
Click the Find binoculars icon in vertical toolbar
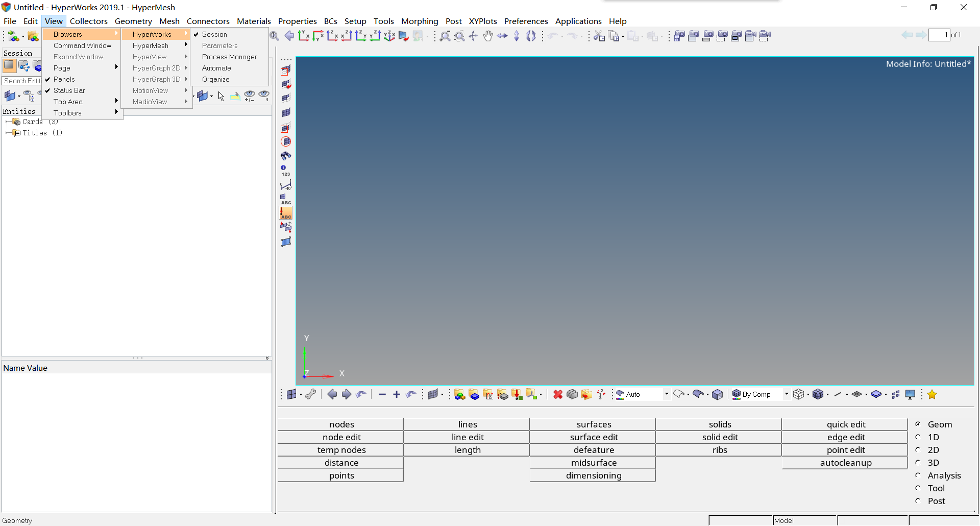click(x=286, y=156)
